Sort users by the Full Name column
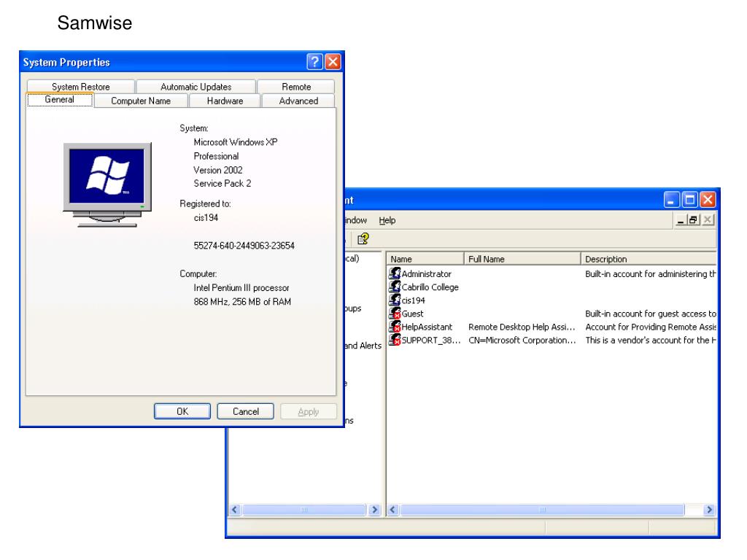This screenshot has height=560, width=747. click(x=522, y=259)
